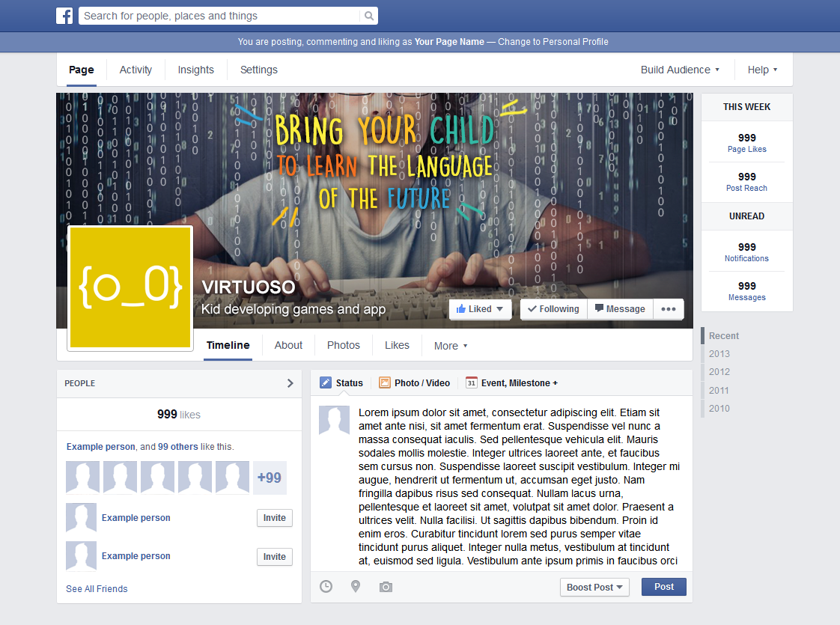Open the Settings tab
840x625 pixels.
(x=259, y=70)
